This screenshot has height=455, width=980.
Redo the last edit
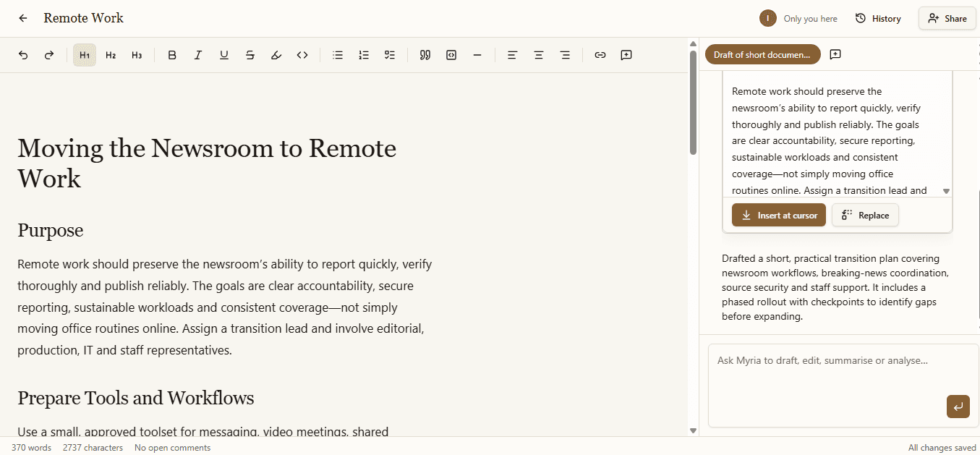(49, 55)
